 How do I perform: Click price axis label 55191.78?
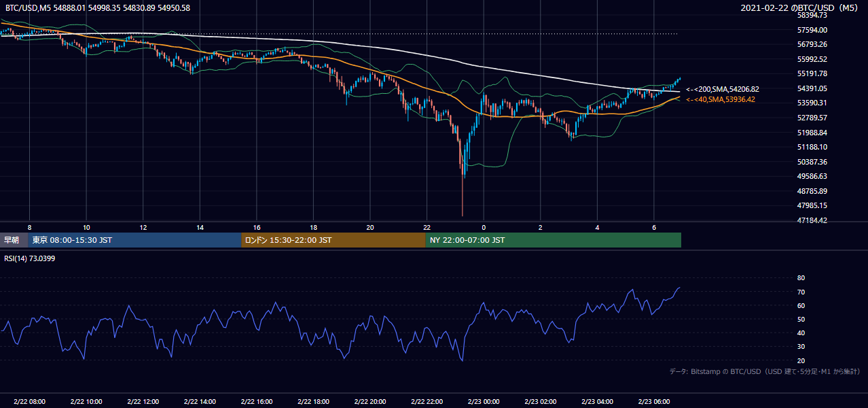pyautogui.click(x=812, y=73)
